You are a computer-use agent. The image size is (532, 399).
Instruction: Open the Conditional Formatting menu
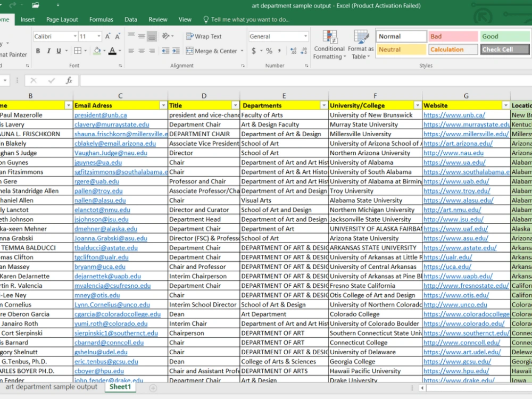329,45
